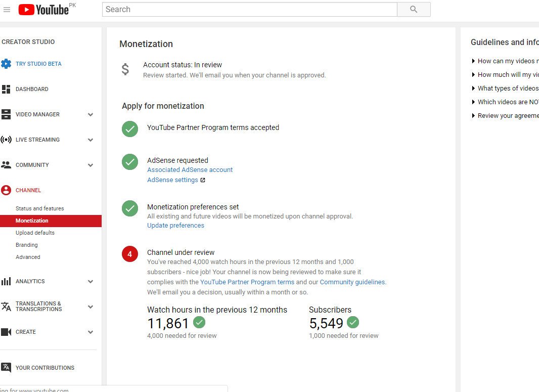Focus the Search input field
Image resolution: width=539 pixels, height=392 pixels.
tap(250, 9)
